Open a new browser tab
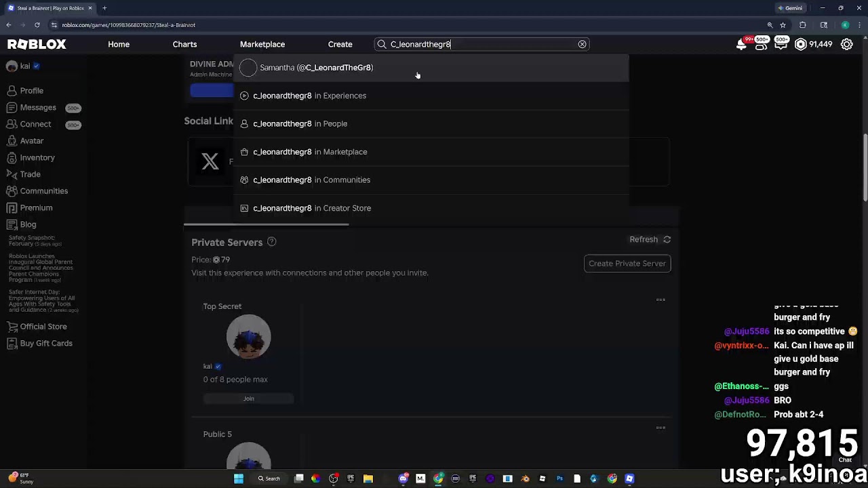The height and width of the screenshot is (488, 868). point(104,8)
